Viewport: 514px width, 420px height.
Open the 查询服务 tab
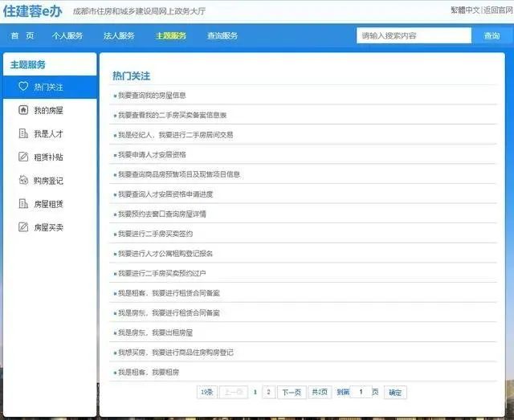tap(222, 36)
